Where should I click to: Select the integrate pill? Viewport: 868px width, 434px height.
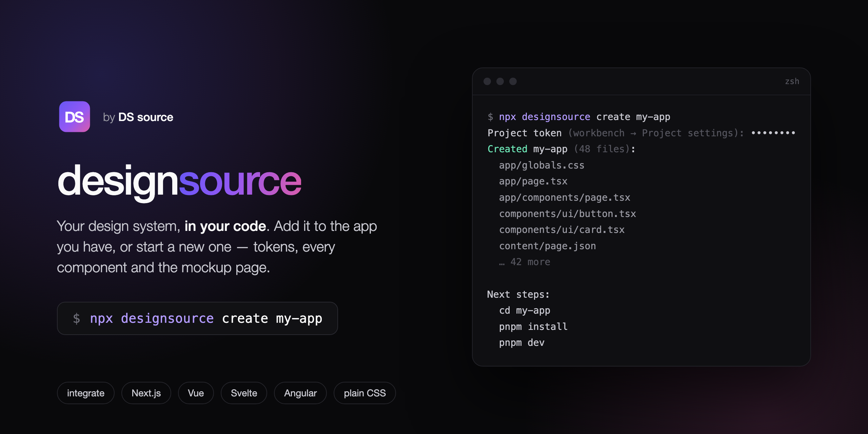pos(86,393)
